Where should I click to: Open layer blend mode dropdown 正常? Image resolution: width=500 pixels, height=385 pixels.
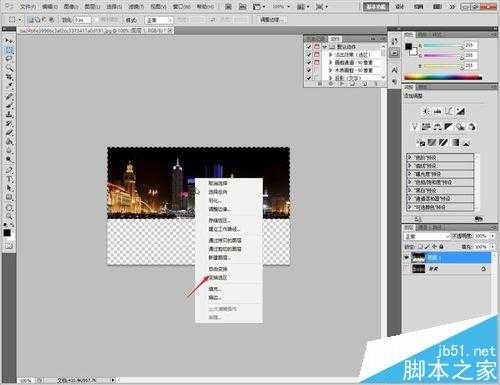point(427,236)
